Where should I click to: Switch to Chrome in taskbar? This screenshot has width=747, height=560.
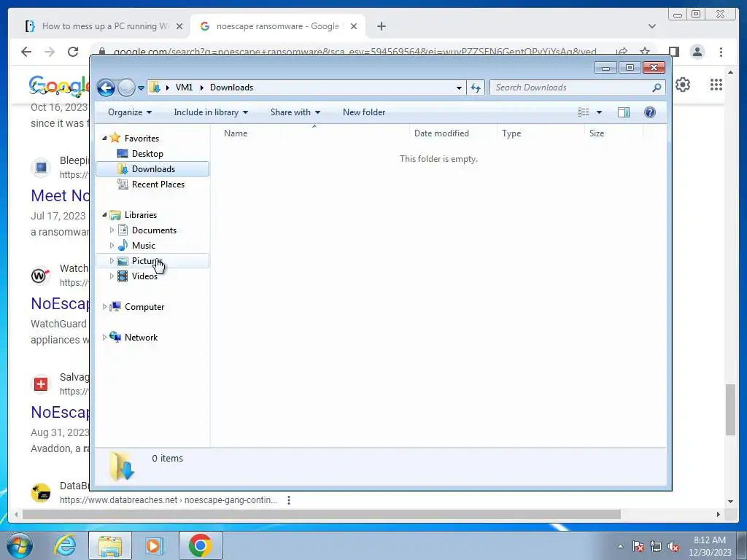200,545
